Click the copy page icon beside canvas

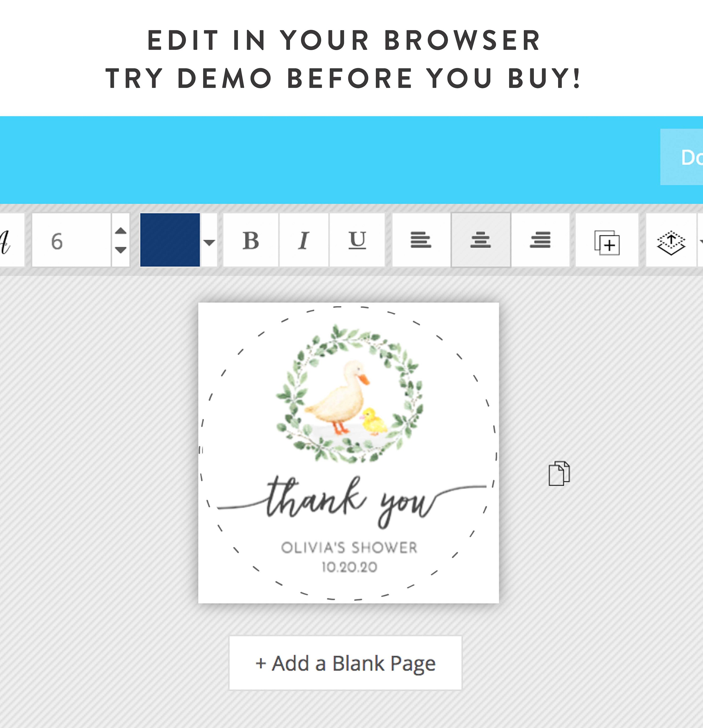[559, 473]
